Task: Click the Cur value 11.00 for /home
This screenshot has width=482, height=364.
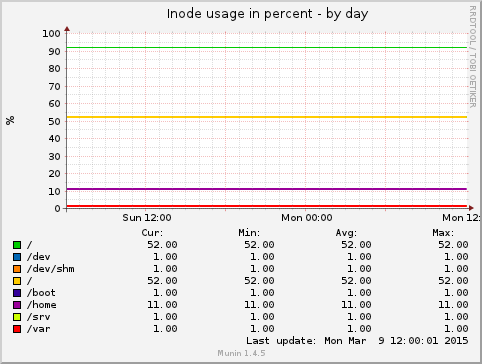Action: pyautogui.click(x=162, y=305)
